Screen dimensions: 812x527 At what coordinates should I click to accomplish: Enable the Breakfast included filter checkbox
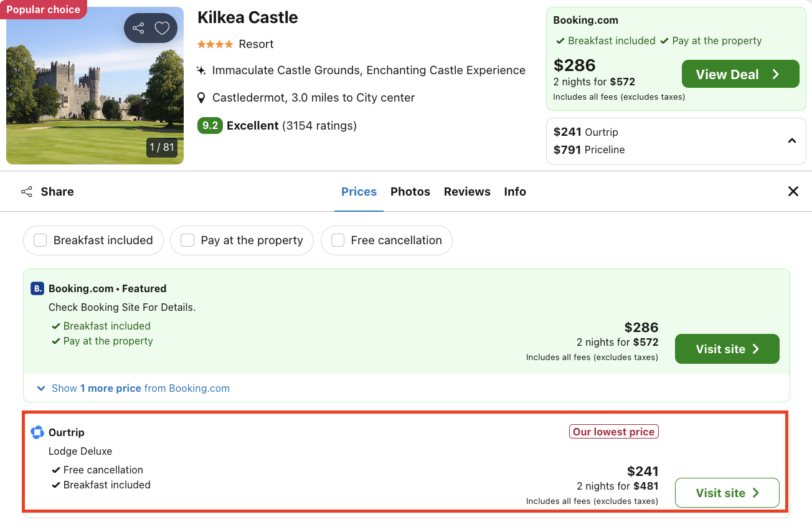40,240
